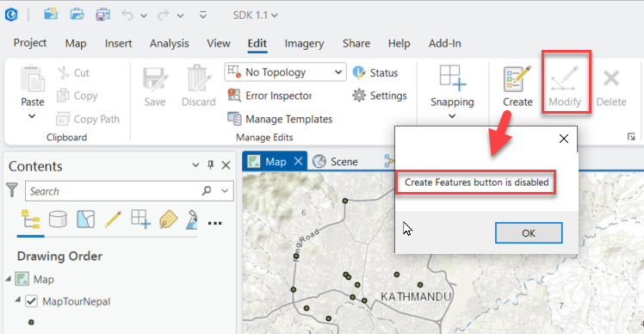List By Editing pencil icon
The image size is (644, 334).
pyautogui.click(x=113, y=220)
